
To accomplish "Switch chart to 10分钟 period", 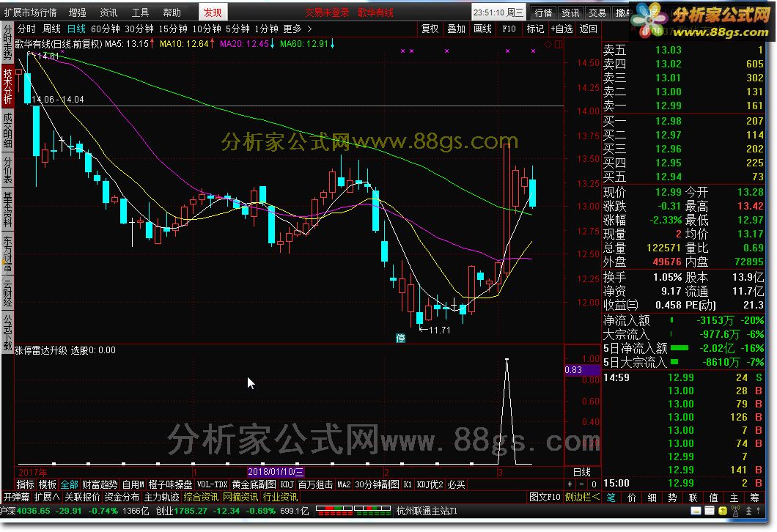I will [206, 29].
